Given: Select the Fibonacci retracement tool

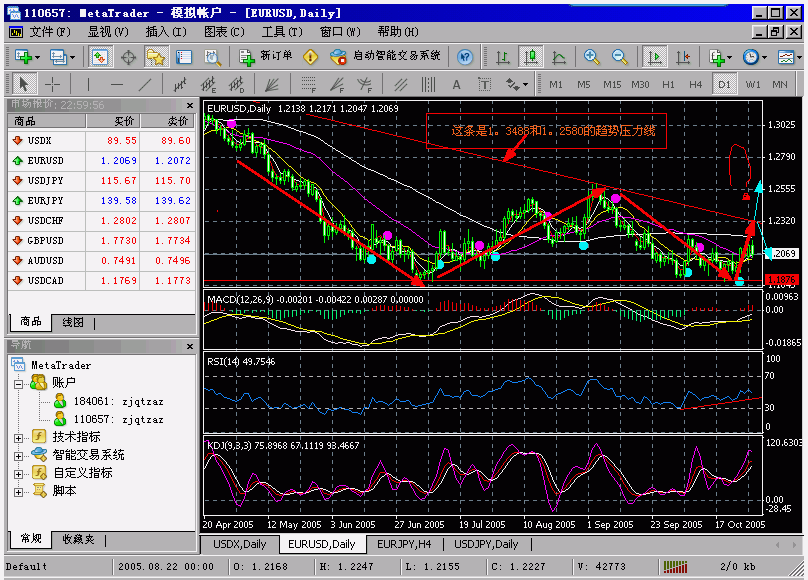Looking at the screenshot, I should [308, 83].
